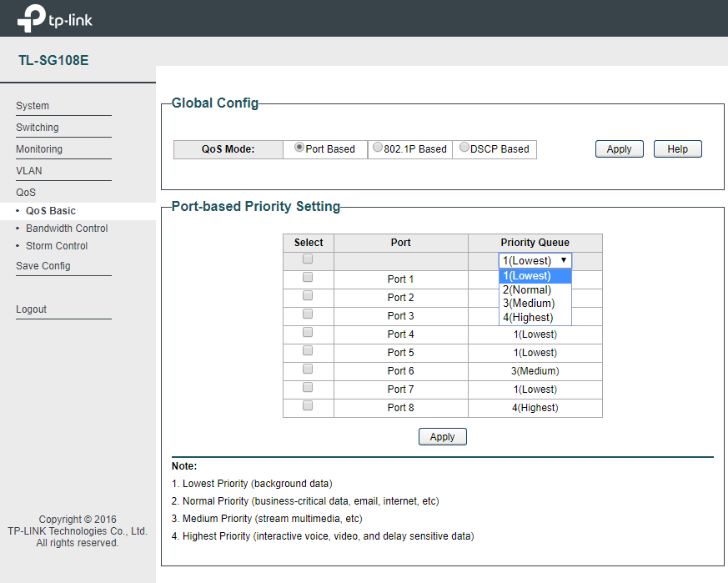
Task: Click the TL-SG108E model title
Action: [53, 60]
